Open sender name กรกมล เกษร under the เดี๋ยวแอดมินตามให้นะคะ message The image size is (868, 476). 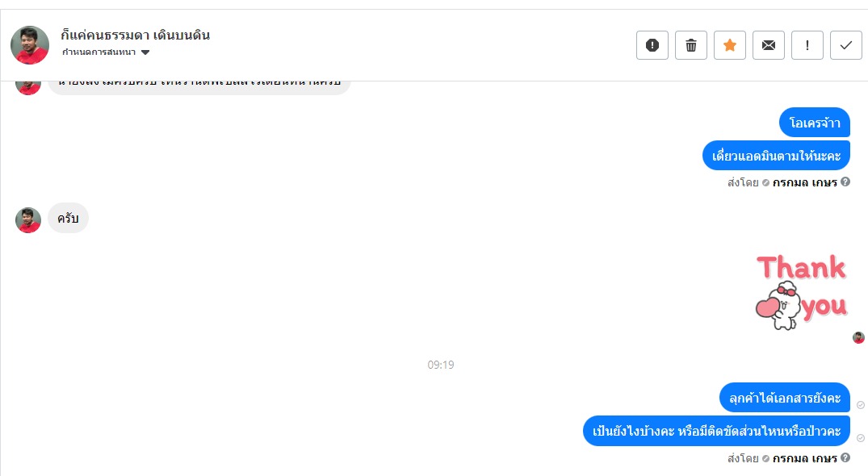pos(804,182)
